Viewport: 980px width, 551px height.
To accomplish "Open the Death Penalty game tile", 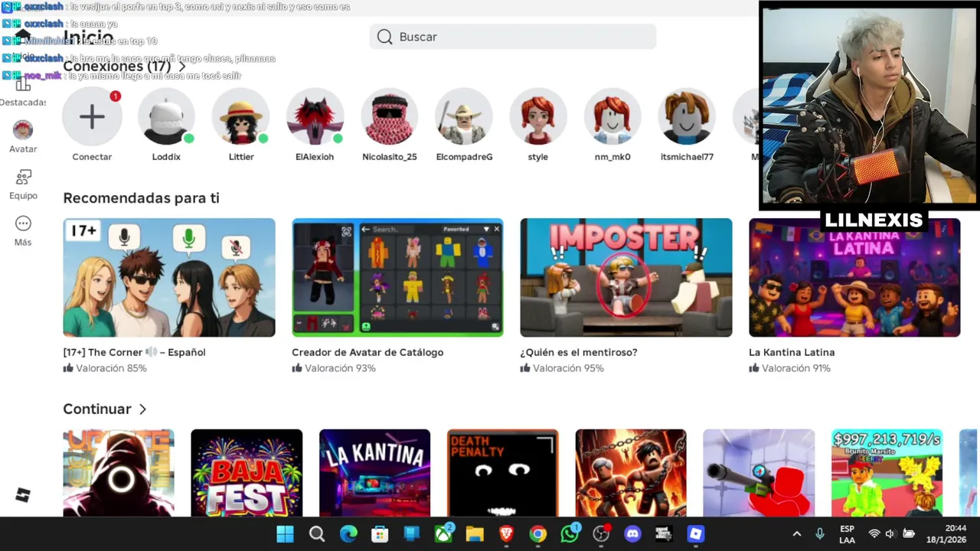I will (502, 473).
